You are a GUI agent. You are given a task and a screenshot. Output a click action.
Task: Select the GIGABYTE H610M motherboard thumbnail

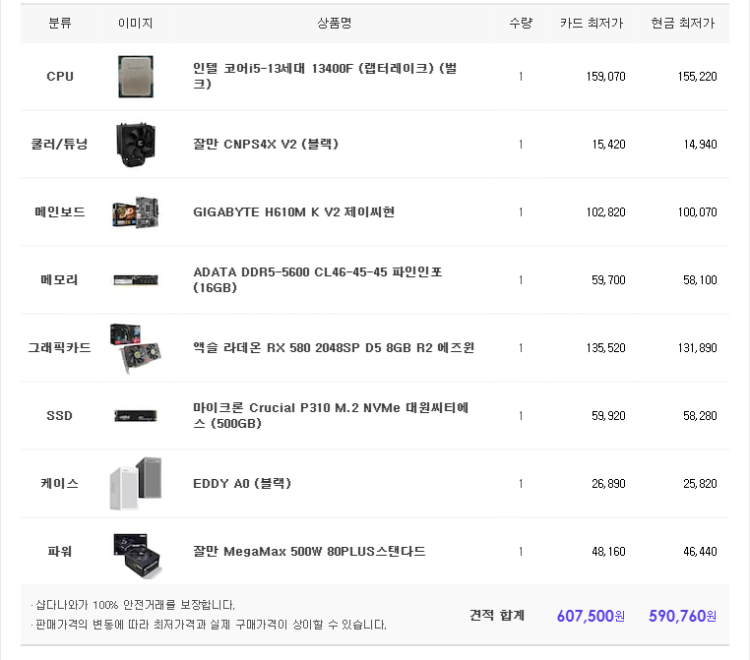coord(136,212)
